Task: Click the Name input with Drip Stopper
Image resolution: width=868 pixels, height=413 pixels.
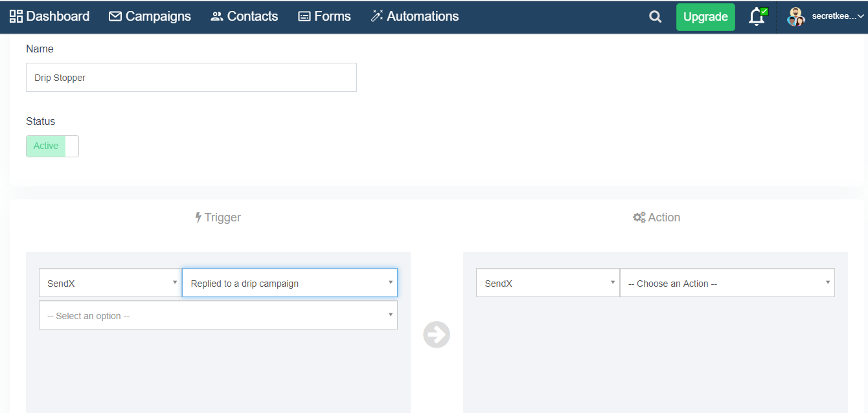Action: click(x=191, y=77)
